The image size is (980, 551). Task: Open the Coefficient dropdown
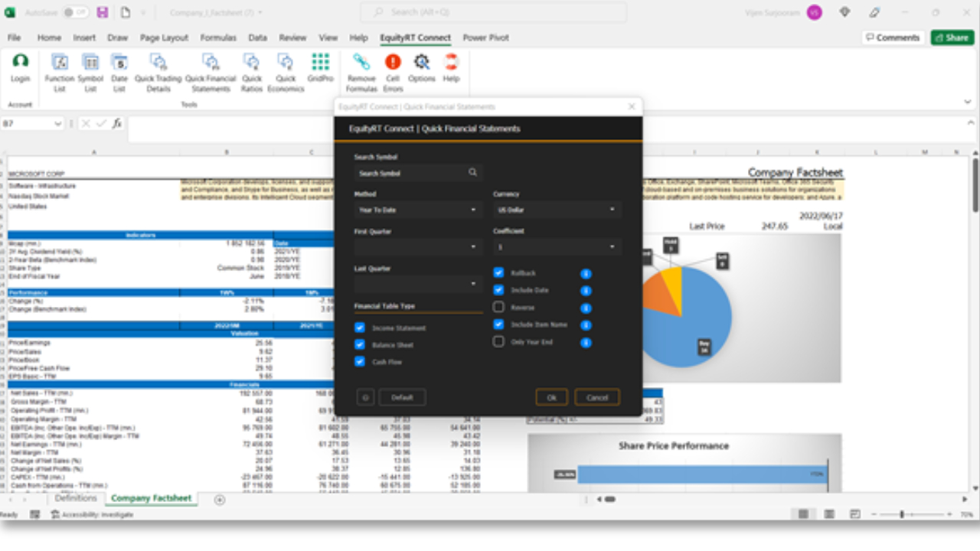[557, 246]
